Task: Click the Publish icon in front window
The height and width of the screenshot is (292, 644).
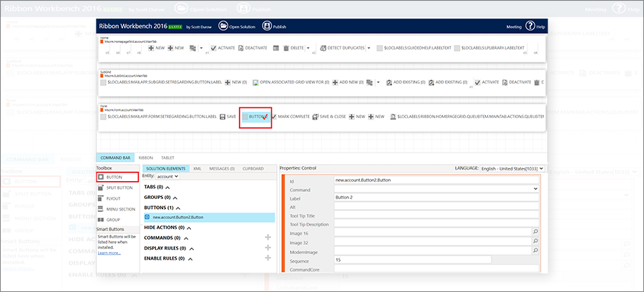Action: [x=267, y=26]
